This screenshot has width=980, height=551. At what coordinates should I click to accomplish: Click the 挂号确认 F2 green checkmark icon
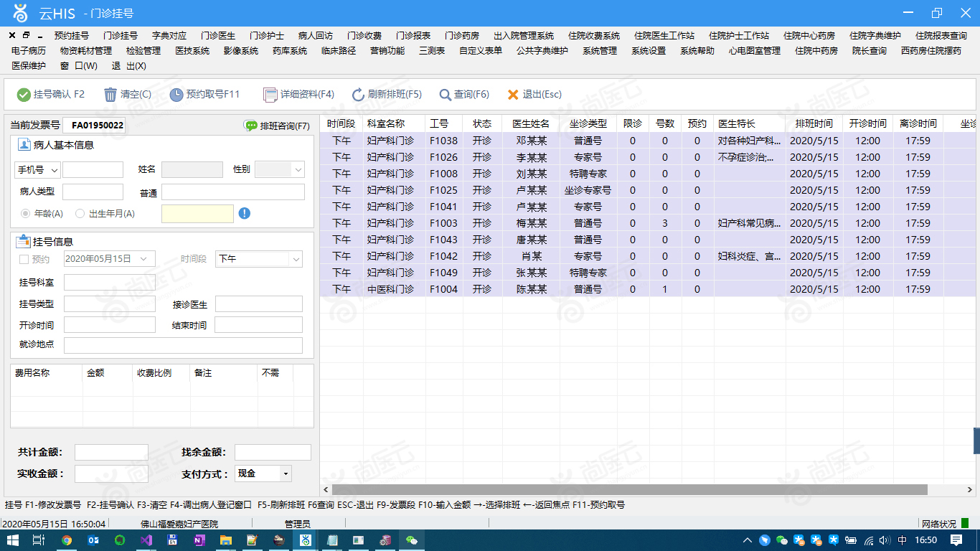[x=24, y=95]
